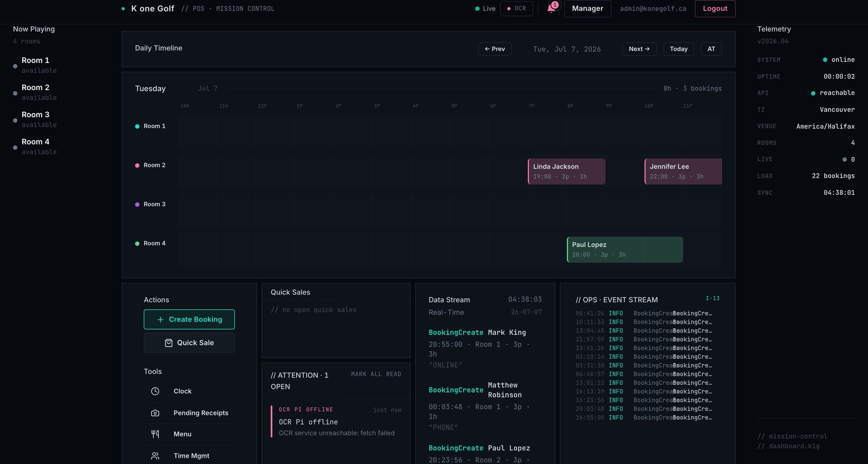Open the OCR Pi offline alert

336,421
